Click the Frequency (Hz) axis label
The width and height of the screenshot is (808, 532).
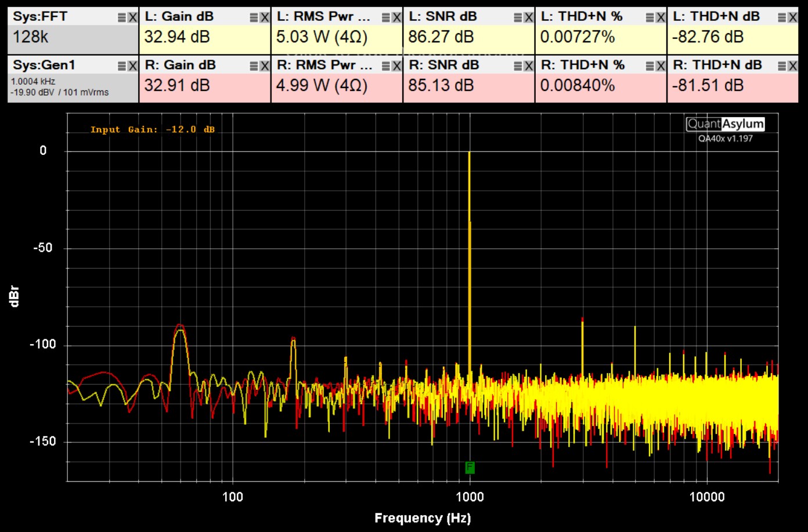[422, 518]
